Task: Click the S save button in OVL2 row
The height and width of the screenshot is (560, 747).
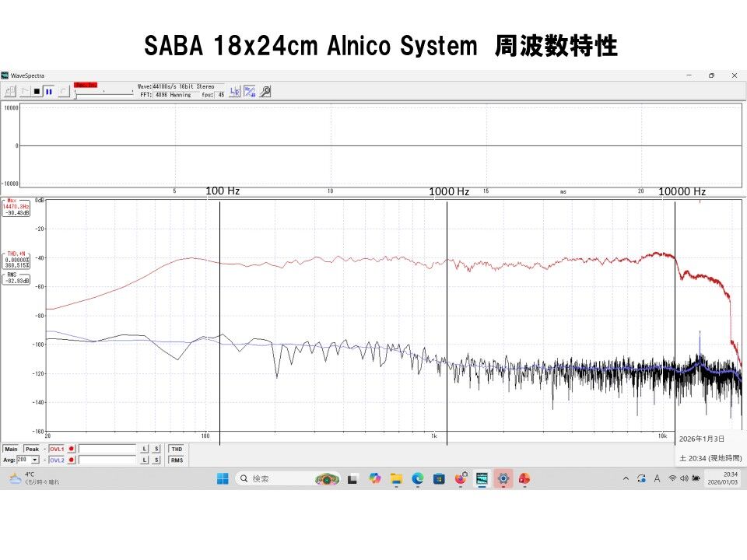Action: click(156, 460)
